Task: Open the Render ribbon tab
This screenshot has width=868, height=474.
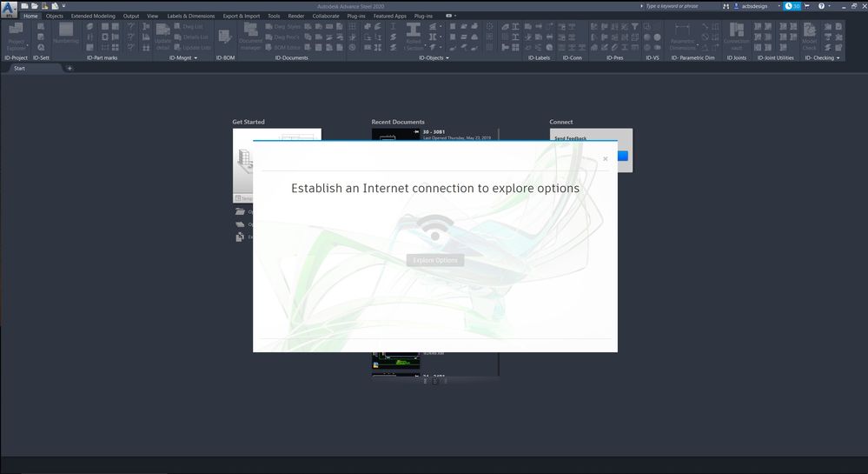Action: [x=296, y=16]
